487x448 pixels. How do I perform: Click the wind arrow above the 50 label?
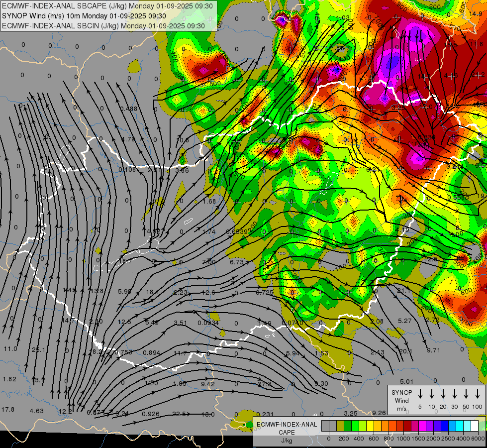point(466,394)
